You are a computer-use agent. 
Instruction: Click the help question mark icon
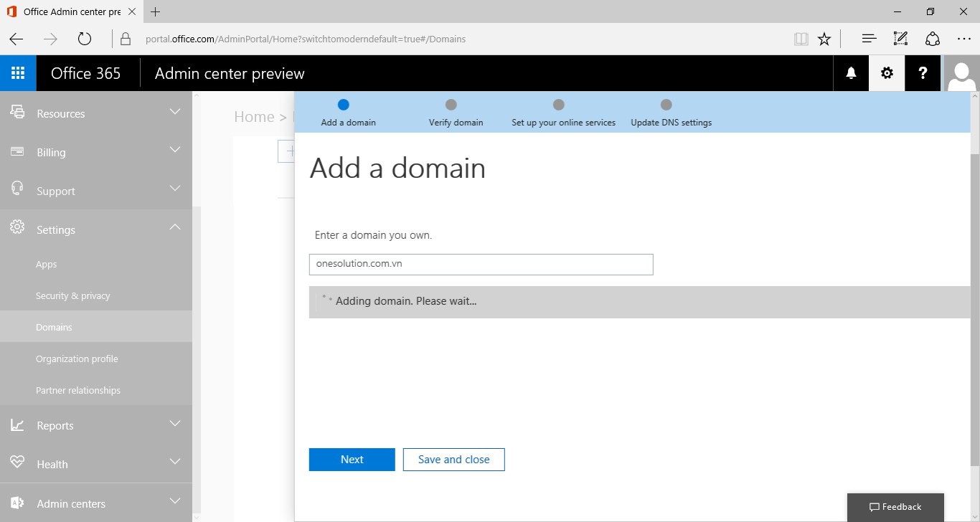pyautogui.click(x=923, y=73)
